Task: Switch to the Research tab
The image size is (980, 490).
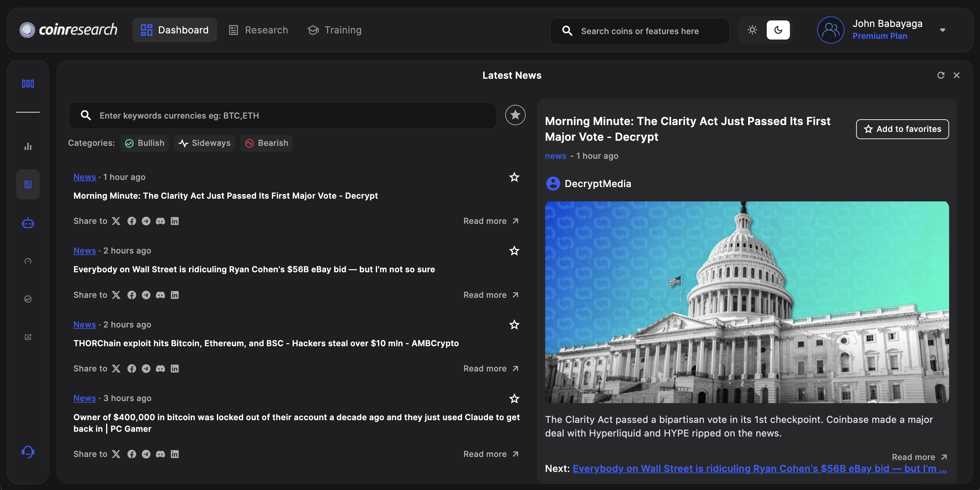Action: [258, 30]
